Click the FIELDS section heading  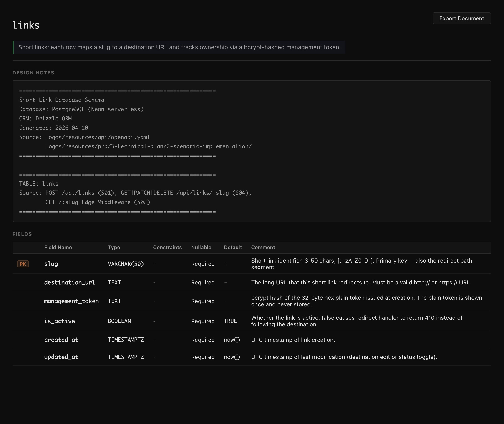coord(22,234)
